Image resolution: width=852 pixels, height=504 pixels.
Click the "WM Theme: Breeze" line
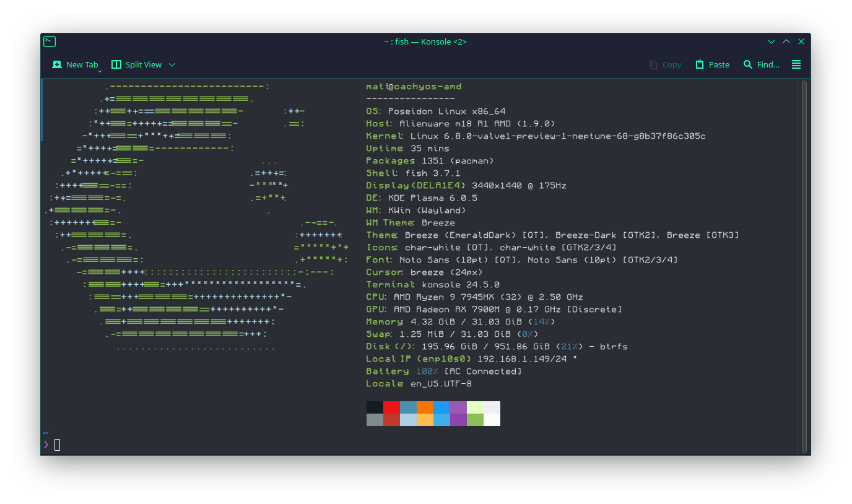point(411,223)
